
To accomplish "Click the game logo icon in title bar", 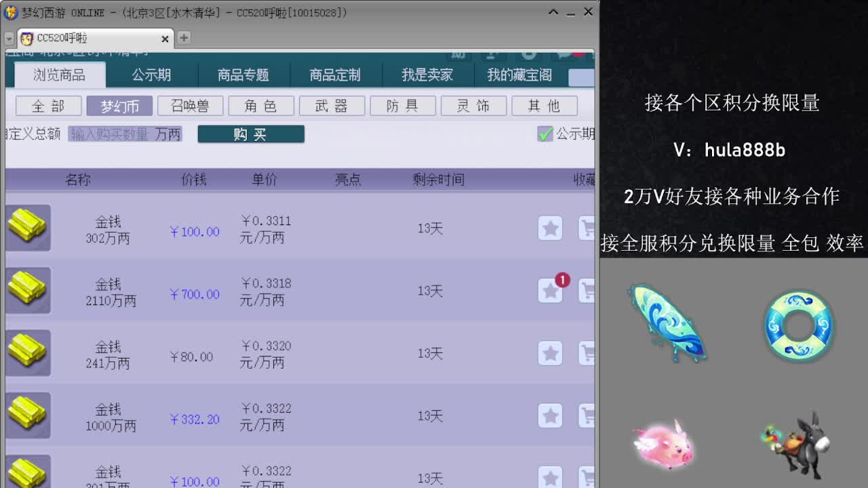I will [11, 12].
